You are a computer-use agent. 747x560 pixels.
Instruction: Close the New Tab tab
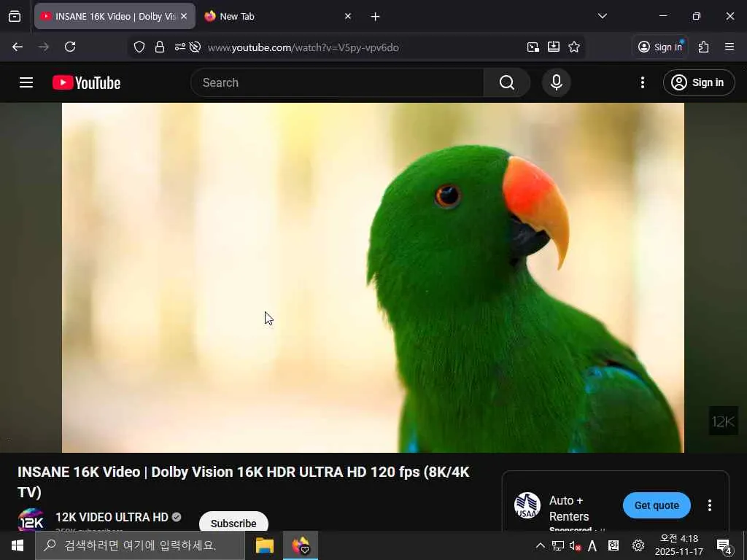tap(348, 16)
